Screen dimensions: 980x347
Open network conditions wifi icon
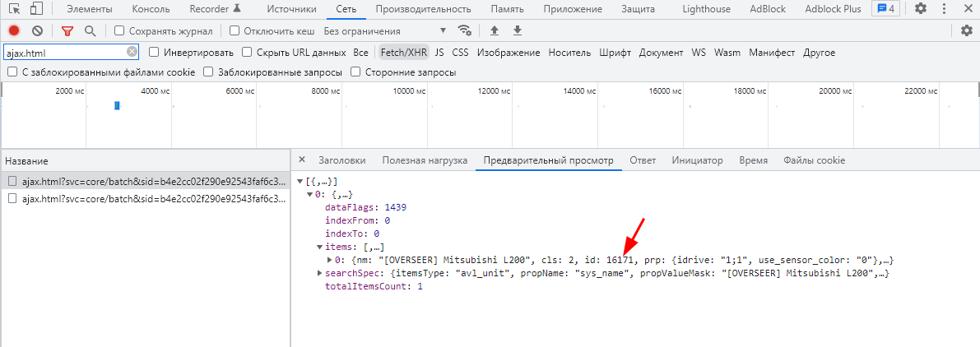tap(464, 30)
